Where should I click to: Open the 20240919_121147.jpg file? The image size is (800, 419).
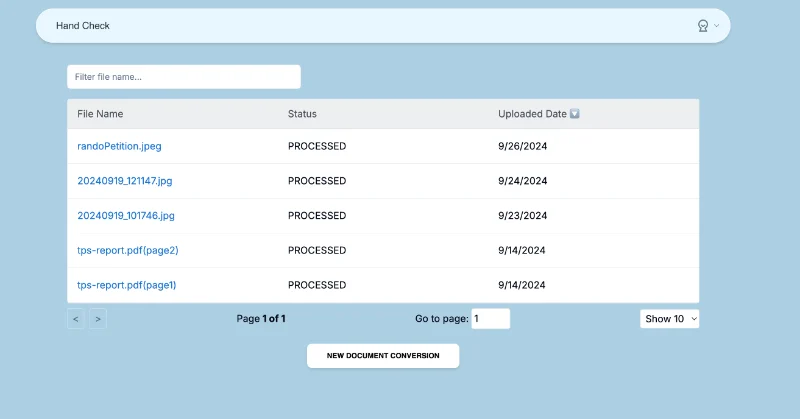tap(125, 181)
